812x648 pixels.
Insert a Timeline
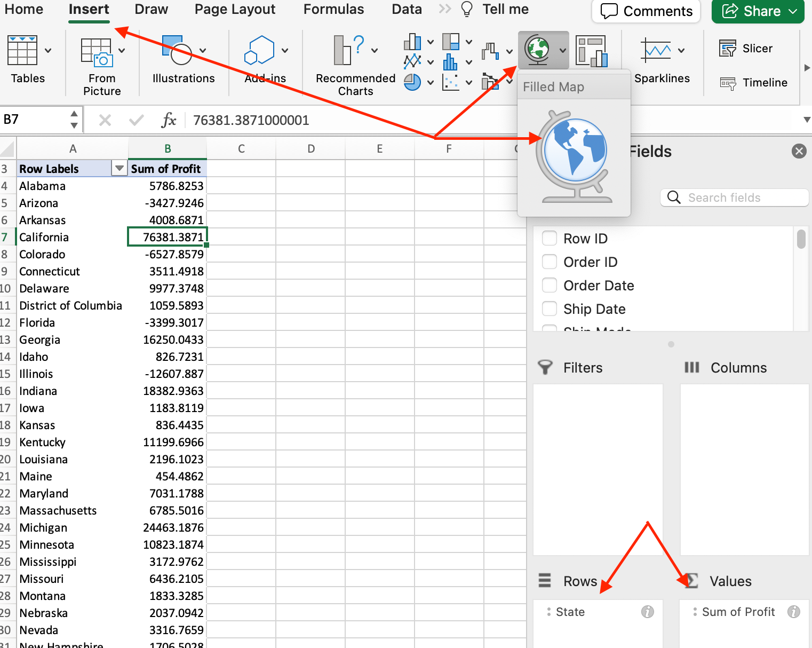pos(753,83)
